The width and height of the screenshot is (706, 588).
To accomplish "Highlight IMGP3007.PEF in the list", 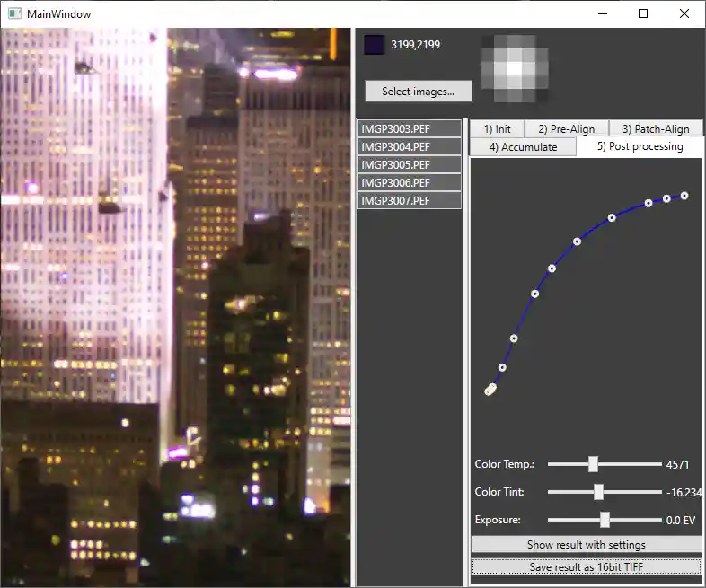I will pos(410,200).
